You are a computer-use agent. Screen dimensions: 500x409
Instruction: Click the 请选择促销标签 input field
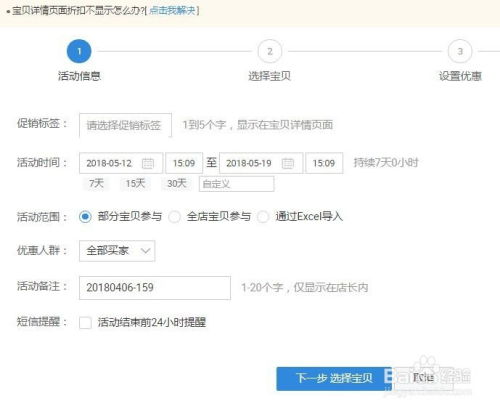click(x=125, y=125)
